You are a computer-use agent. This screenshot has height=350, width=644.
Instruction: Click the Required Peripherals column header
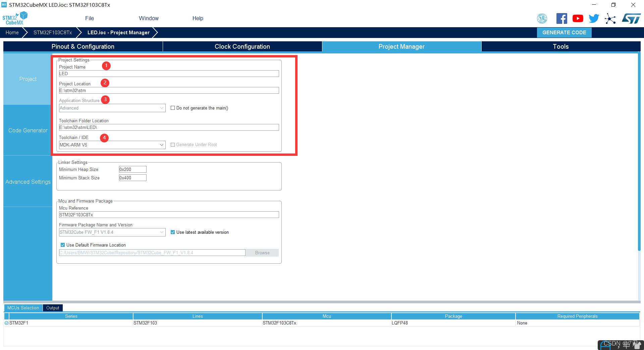click(577, 316)
